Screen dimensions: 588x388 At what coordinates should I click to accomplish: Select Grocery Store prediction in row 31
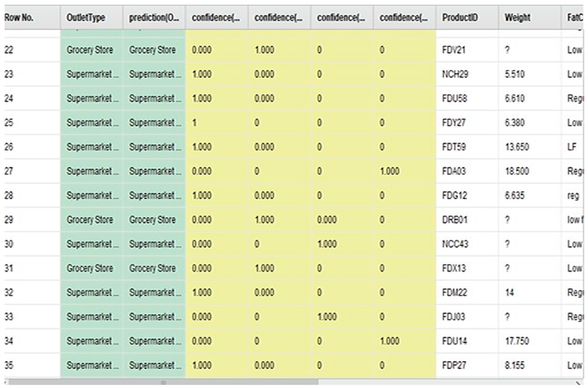click(152, 268)
